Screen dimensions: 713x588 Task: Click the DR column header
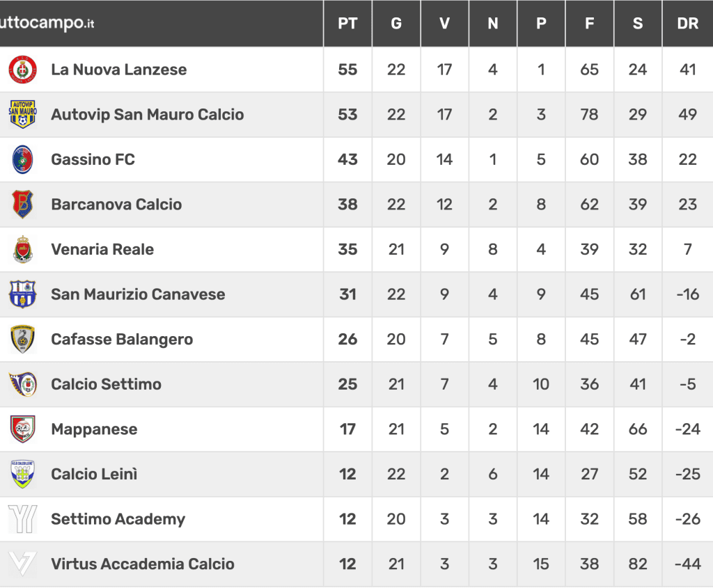(x=687, y=23)
